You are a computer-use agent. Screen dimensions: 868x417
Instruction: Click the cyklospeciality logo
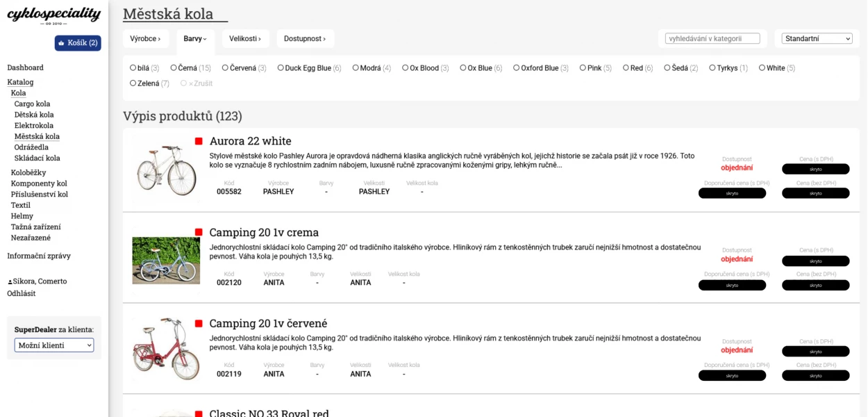coord(53,15)
